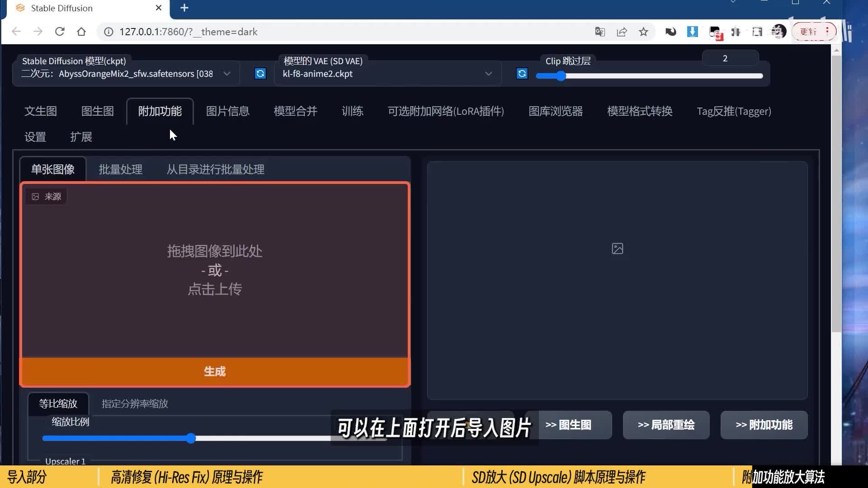Open the 从目录进行批量处理 tab
Viewport: 868px width, 488px height.
pos(215,169)
